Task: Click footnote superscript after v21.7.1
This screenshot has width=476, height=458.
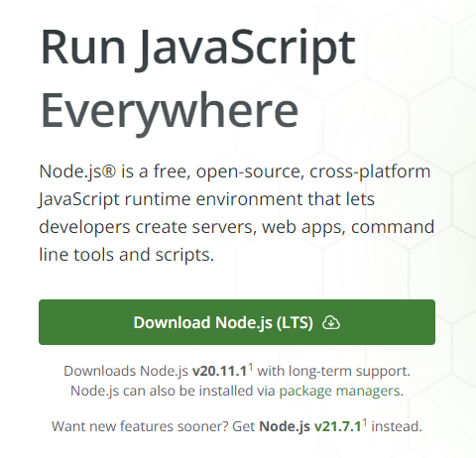Action: click(x=365, y=422)
